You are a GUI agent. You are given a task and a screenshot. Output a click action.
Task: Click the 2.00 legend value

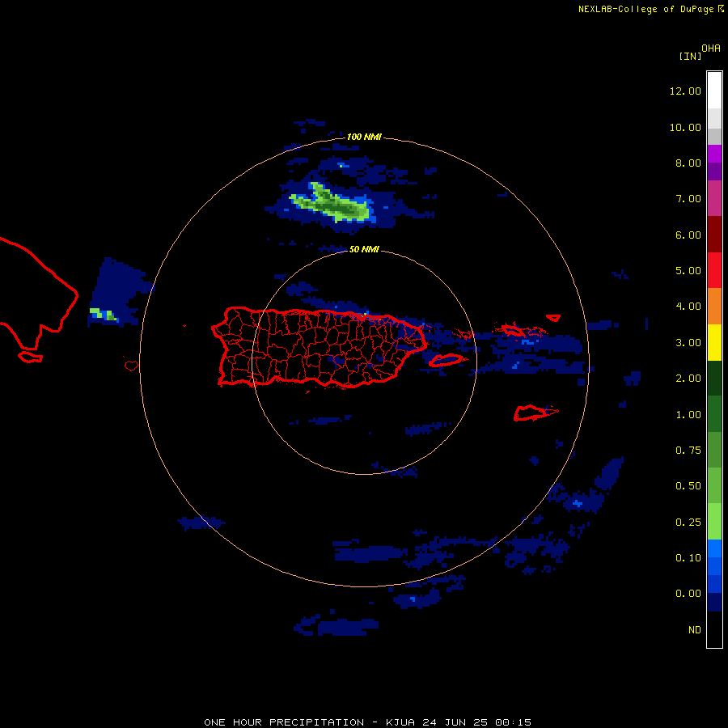688,379
